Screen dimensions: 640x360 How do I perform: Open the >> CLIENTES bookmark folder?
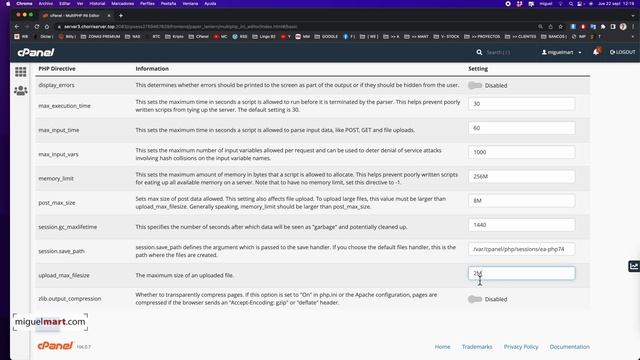(x=520, y=36)
